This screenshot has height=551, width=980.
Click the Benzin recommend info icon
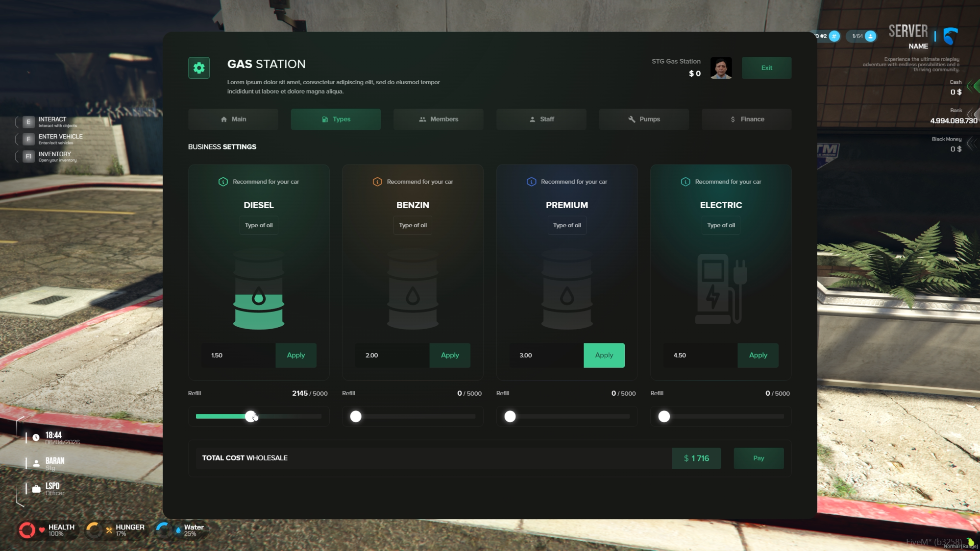pyautogui.click(x=377, y=182)
